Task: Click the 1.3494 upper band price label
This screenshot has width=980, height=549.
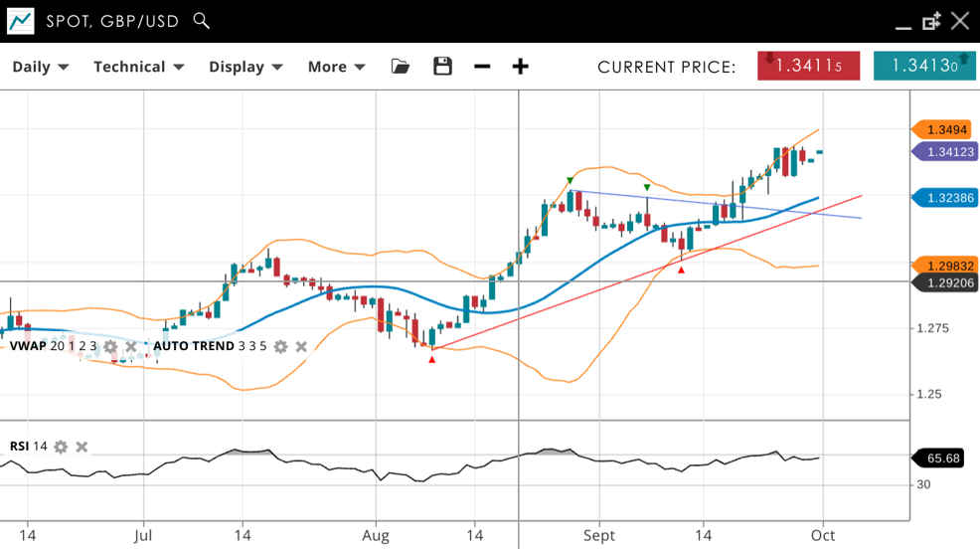Action: pos(946,130)
